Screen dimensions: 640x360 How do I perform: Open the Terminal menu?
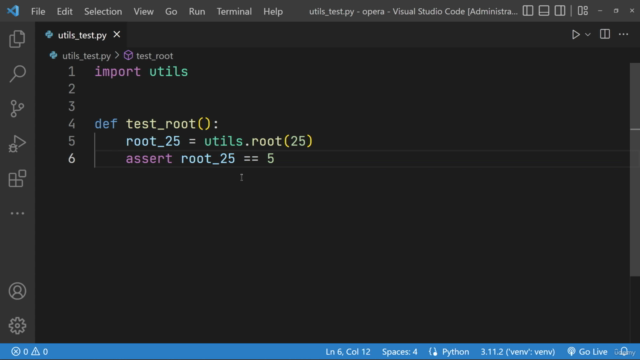234,11
